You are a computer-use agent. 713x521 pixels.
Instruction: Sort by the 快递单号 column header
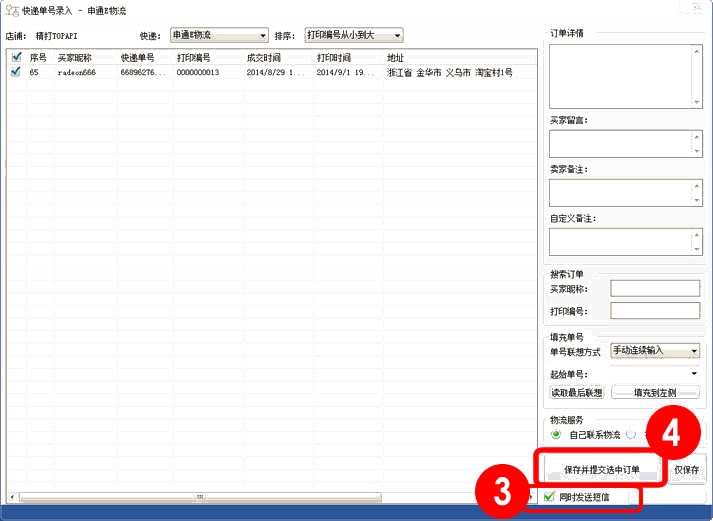click(137, 58)
